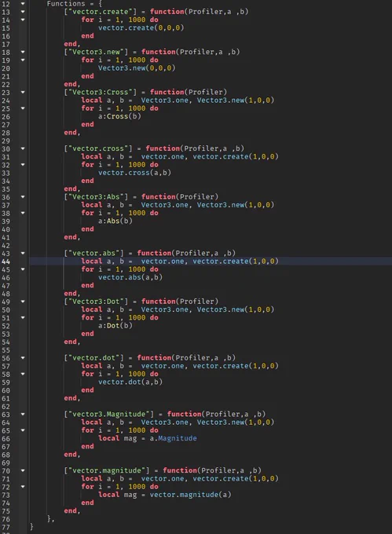Collapse the vector.cross function fold at line 30

pos(23,149)
